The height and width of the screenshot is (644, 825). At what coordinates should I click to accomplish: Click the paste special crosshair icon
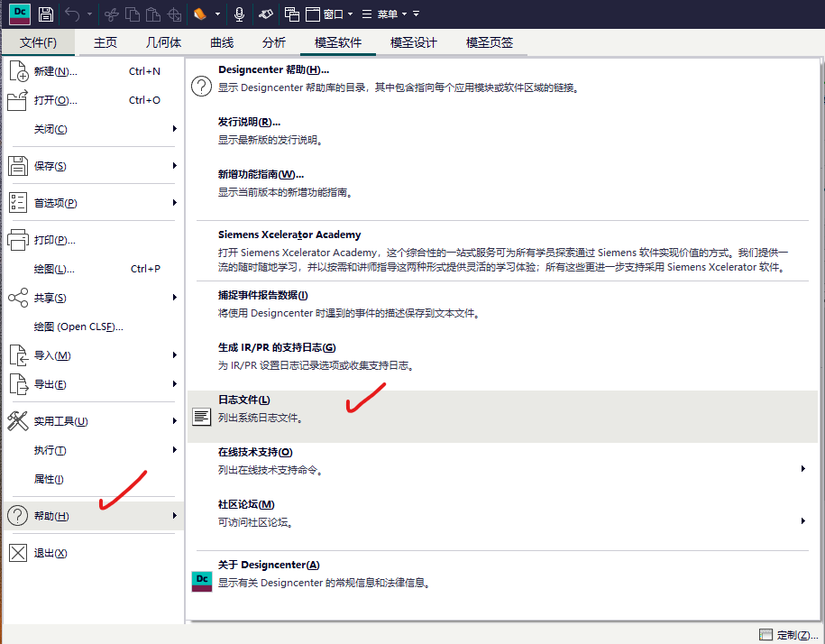pyautogui.click(x=174, y=14)
